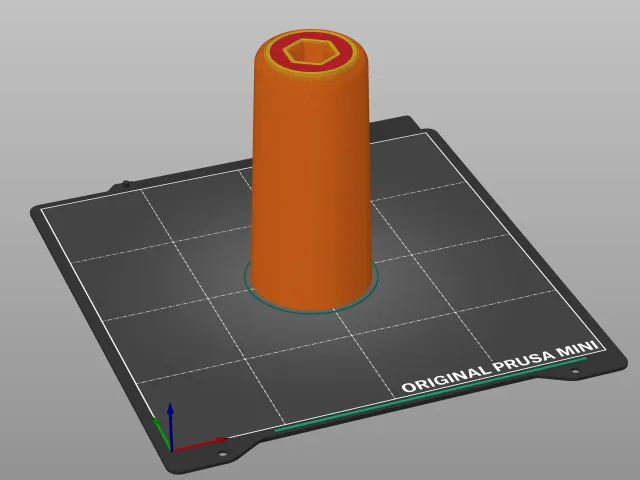Click the ORIGINAL PRUSA MINI bed label
Screen dimensions: 640x480
[x=502, y=367]
